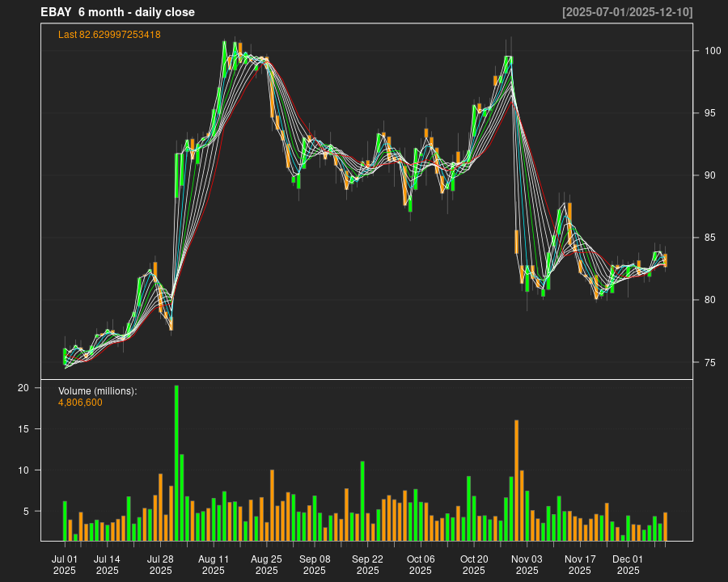Screen dimensions: 728x582
Task: Click the EBAY 6 month chart title
Action: pos(117,12)
